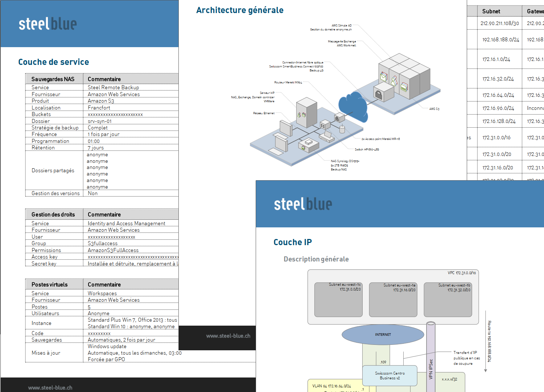
Task: Click the 'Description générale' subheading
Action: pos(316,259)
